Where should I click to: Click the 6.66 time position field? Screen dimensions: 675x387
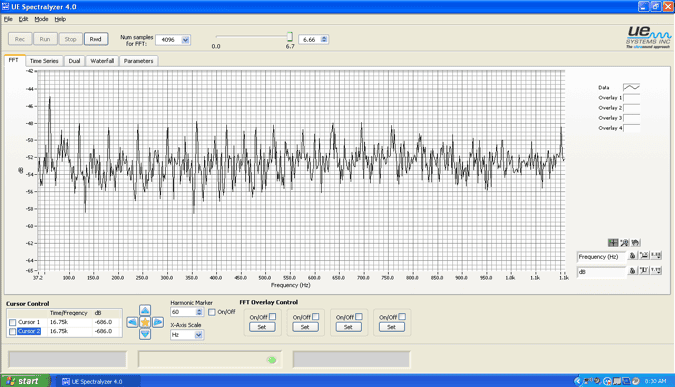pyautogui.click(x=310, y=40)
